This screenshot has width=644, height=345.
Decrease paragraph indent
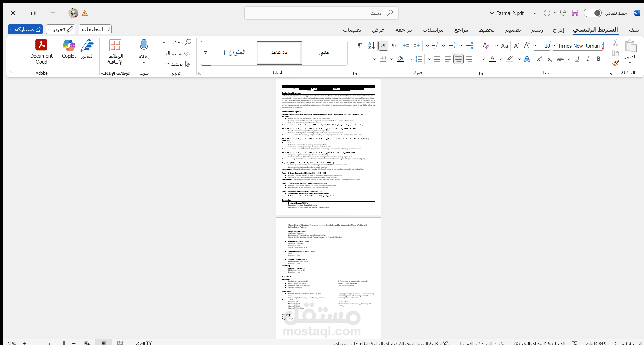(417, 46)
